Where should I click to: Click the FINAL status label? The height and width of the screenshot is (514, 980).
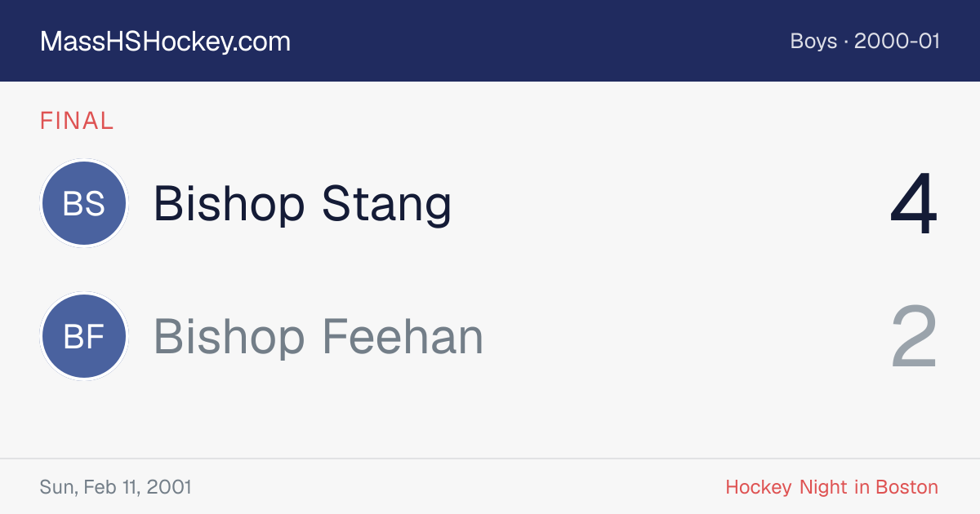(x=77, y=121)
